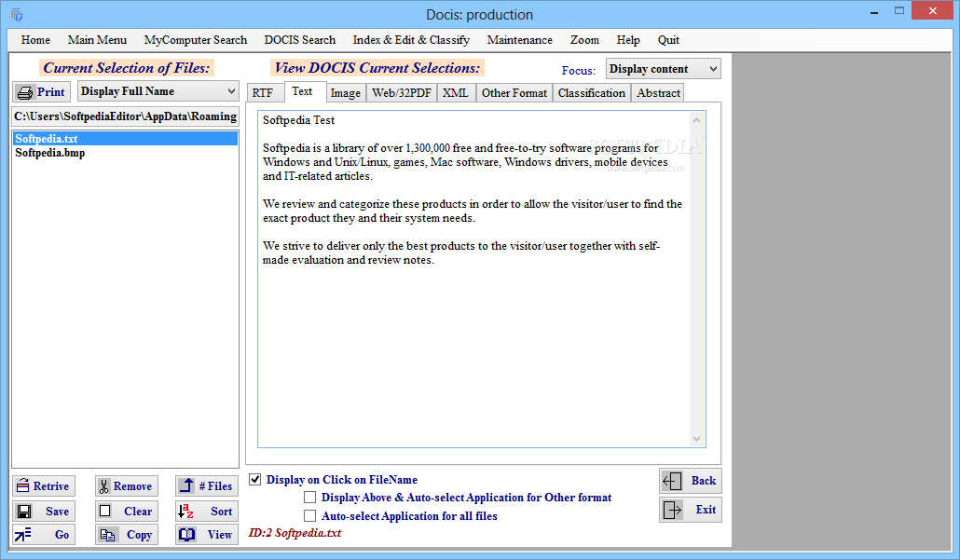The width and height of the screenshot is (960, 560).
Task: Click the Docis app icon in title bar
Action: click(17, 14)
